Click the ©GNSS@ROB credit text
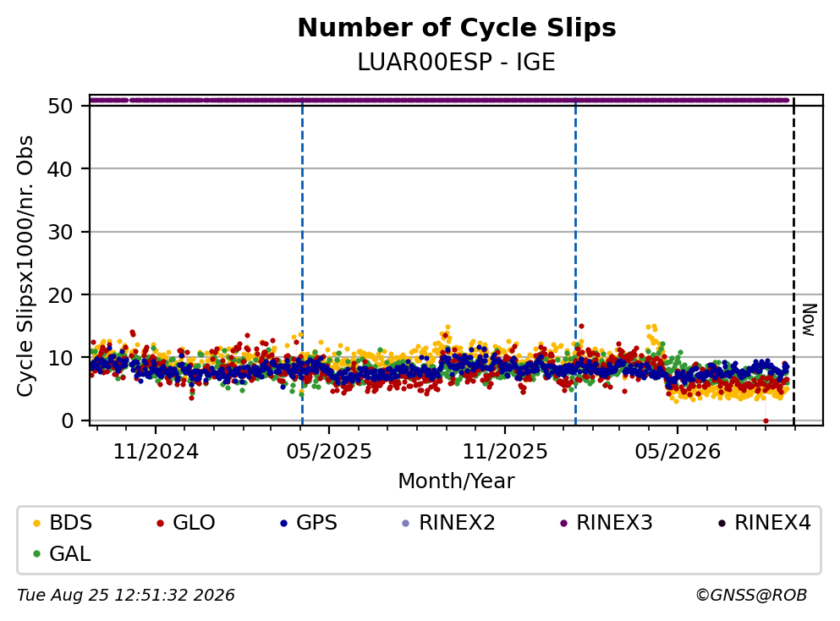Image resolution: width=840 pixels, height=621 pixels. coord(751,596)
